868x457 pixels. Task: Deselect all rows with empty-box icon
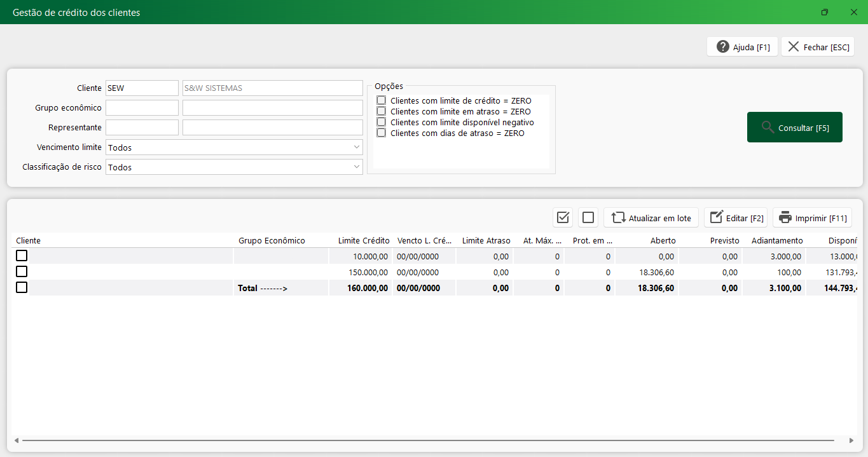pos(588,217)
